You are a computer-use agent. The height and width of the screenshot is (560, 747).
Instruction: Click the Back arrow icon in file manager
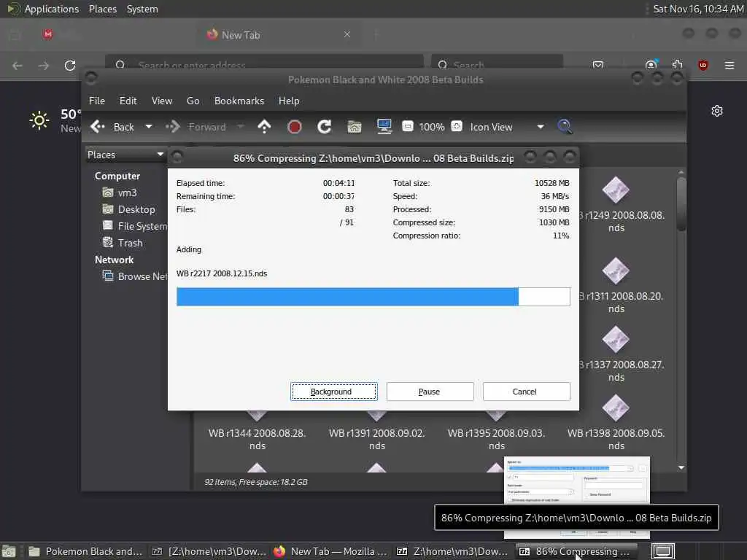coord(98,127)
